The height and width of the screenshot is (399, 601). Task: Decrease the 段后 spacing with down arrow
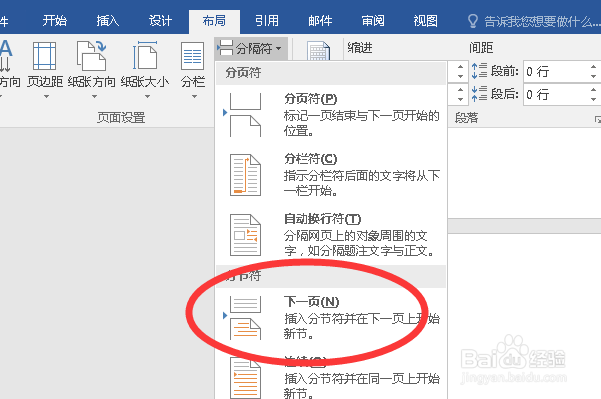click(x=593, y=99)
